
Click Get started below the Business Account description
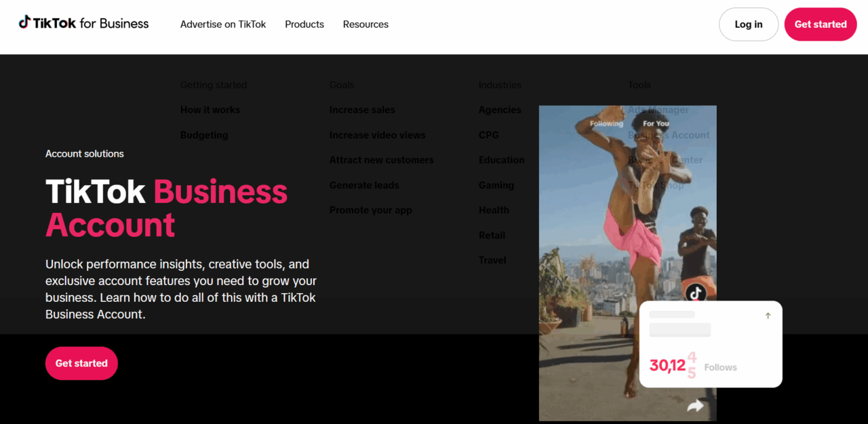[81, 363]
